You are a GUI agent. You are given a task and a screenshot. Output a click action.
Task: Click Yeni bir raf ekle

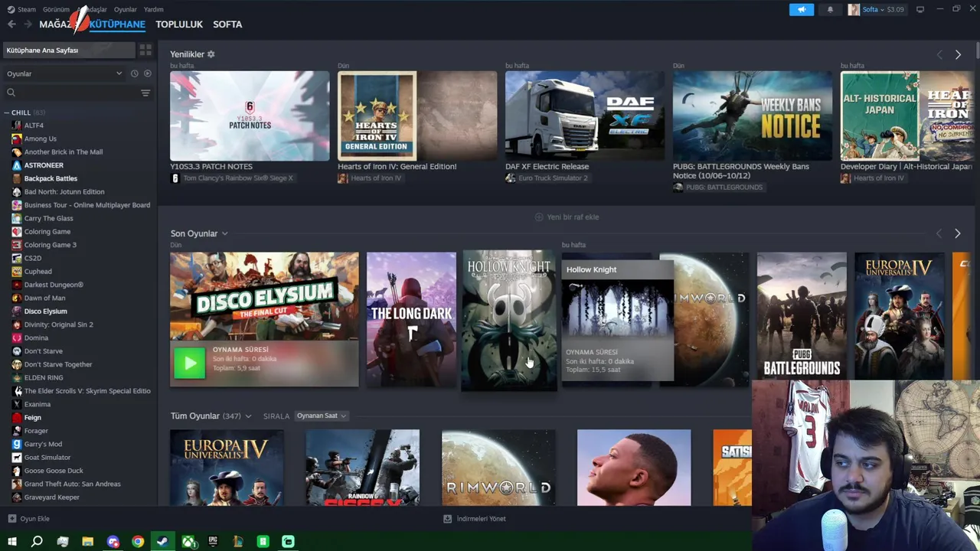click(567, 217)
